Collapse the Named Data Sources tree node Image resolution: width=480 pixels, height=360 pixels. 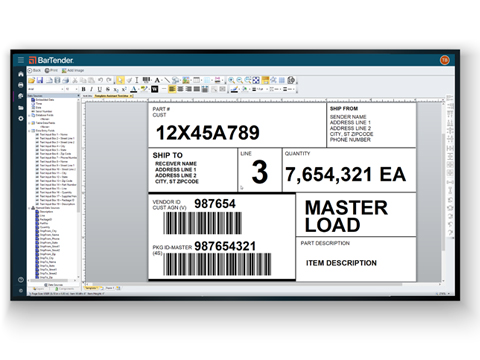tap(29, 208)
